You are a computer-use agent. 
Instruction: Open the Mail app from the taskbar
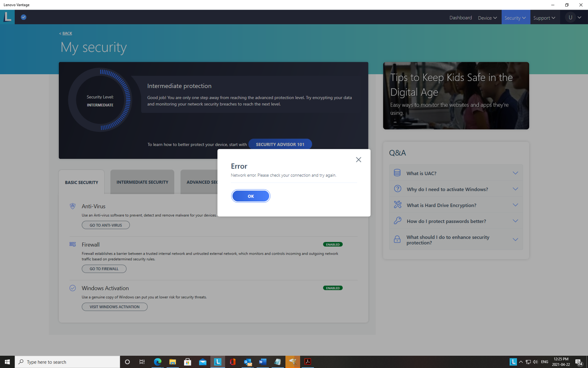pos(203,362)
